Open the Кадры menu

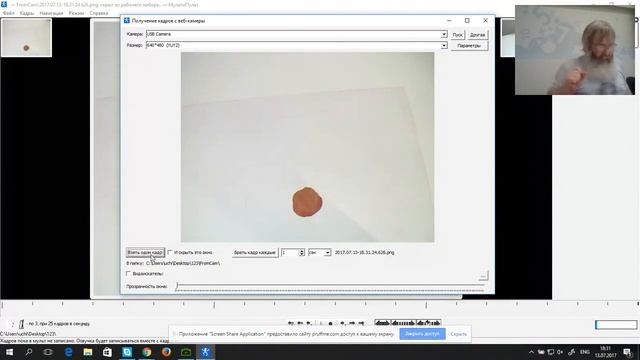(27, 13)
